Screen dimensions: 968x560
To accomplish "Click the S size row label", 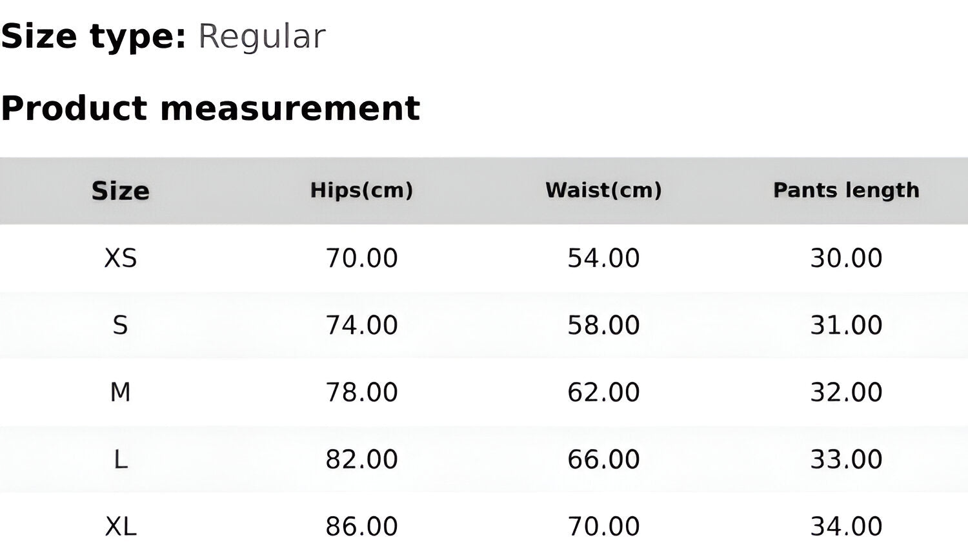I will click(x=121, y=325).
